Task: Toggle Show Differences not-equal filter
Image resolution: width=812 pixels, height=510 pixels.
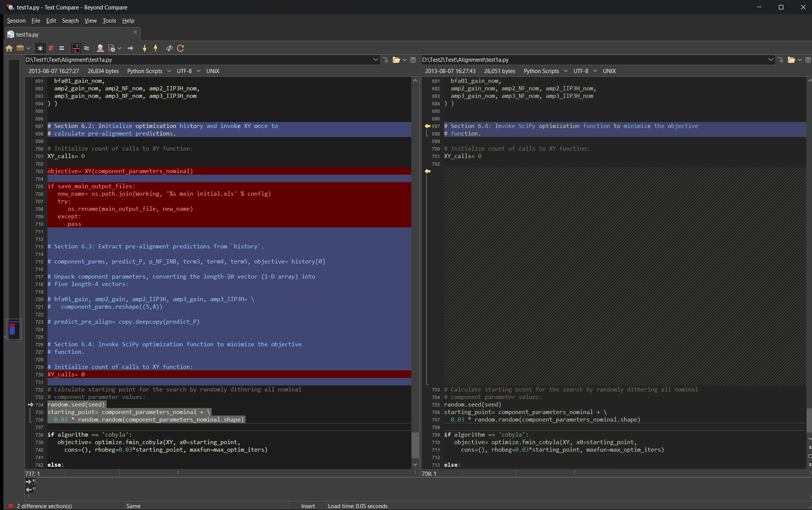Action: 51,48
